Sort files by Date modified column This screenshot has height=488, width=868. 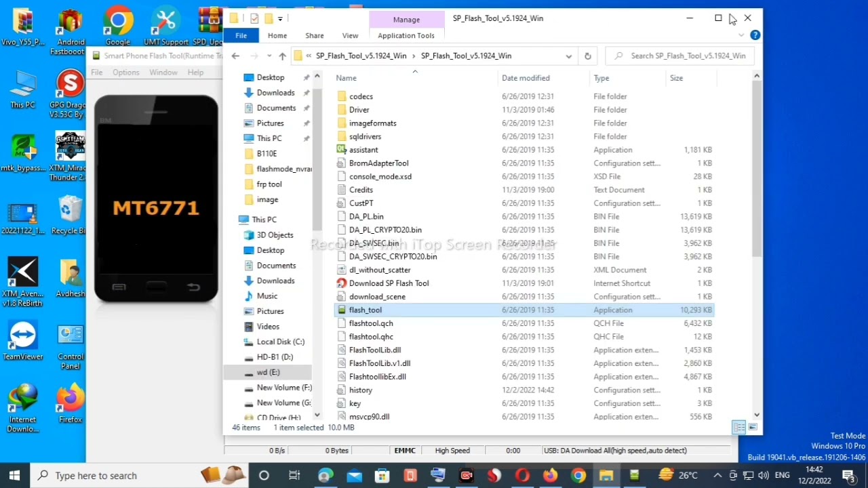pyautogui.click(x=526, y=78)
